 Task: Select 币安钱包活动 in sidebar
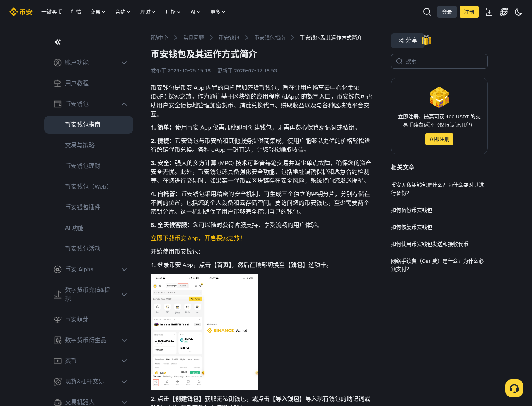[x=89, y=249]
